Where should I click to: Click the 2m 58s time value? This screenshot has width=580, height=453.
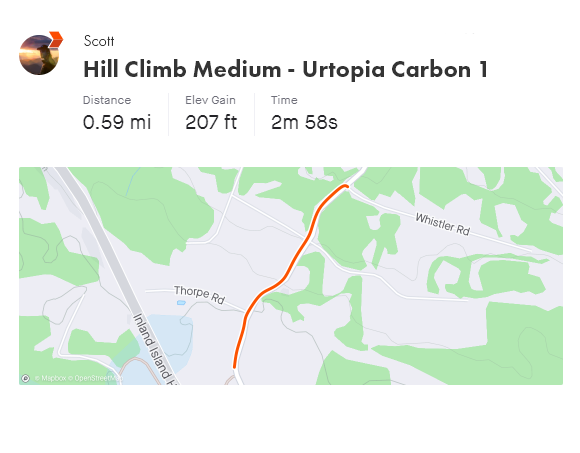(304, 122)
